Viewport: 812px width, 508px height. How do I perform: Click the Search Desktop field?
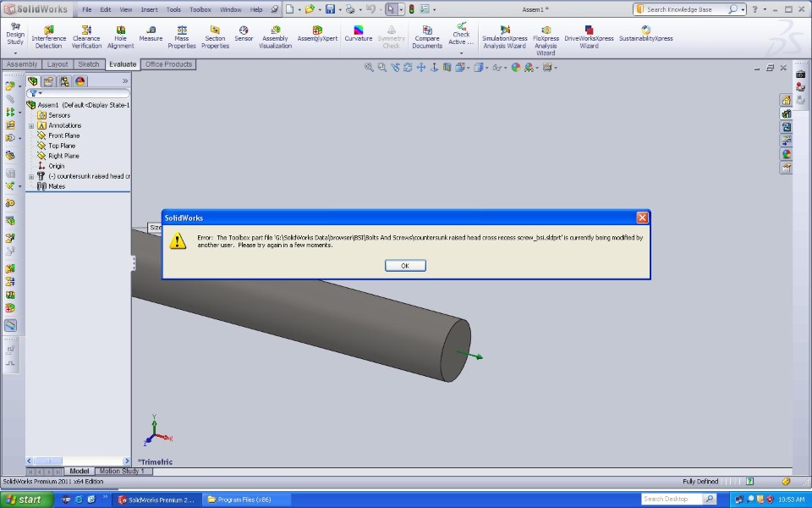672,500
